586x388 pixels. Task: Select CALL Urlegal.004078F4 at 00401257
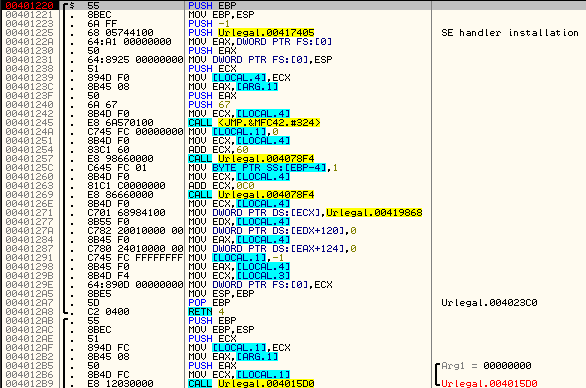coord(251,158)
